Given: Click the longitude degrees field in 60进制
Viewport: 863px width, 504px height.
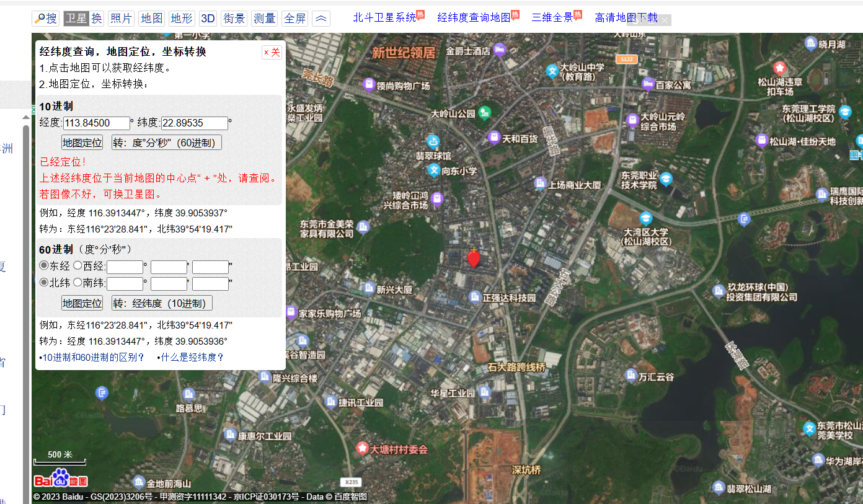Looking at the screenshot, I should point(125,267).
